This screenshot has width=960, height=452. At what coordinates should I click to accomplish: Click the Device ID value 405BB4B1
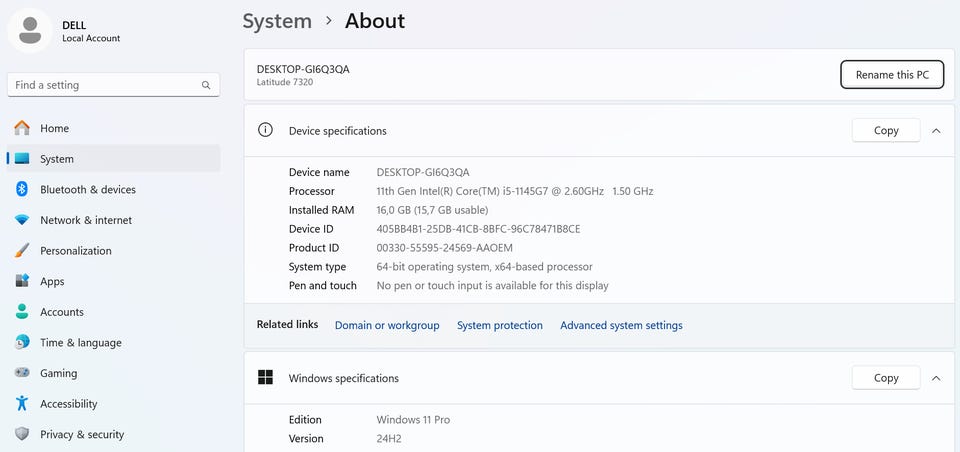click(478, 229)
